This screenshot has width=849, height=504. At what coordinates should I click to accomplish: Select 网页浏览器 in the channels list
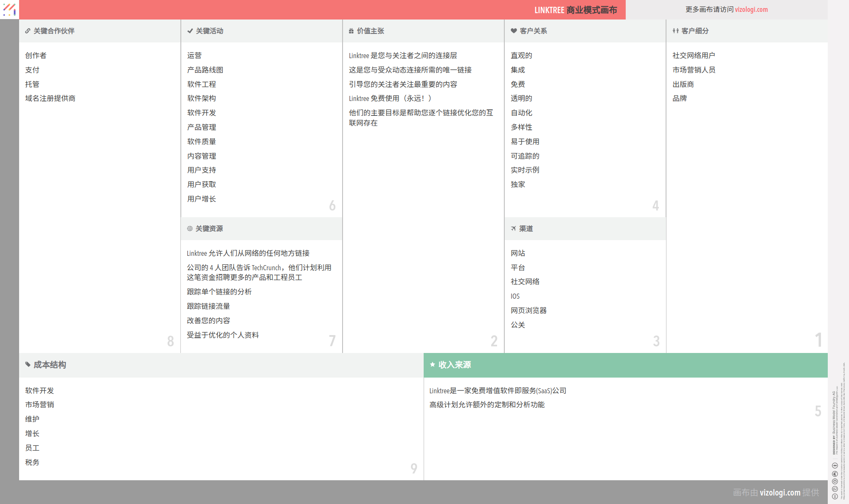point(529,311)
